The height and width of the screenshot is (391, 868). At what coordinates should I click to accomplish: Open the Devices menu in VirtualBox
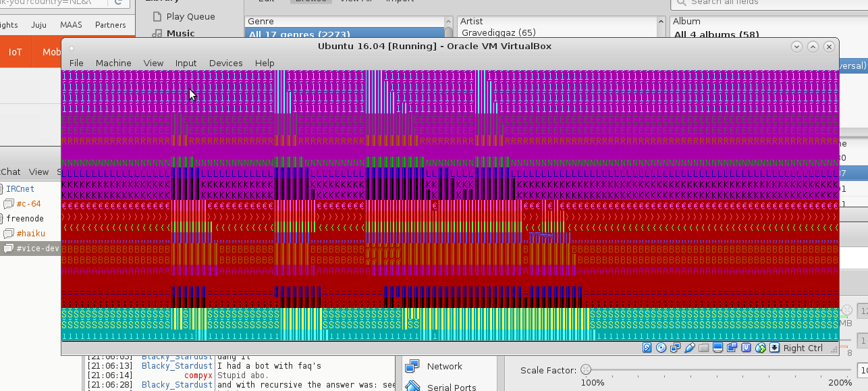click(225, 63)
